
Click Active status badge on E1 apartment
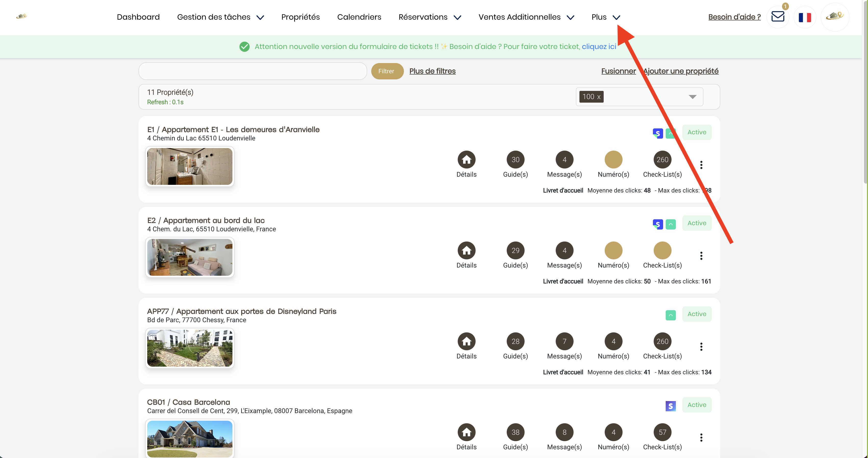click(697, 132)
